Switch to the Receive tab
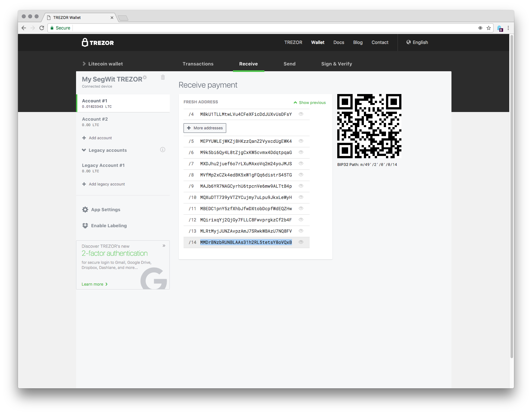Image resolution: width=532 pixels, height=414 pixels. click(248, 64)
